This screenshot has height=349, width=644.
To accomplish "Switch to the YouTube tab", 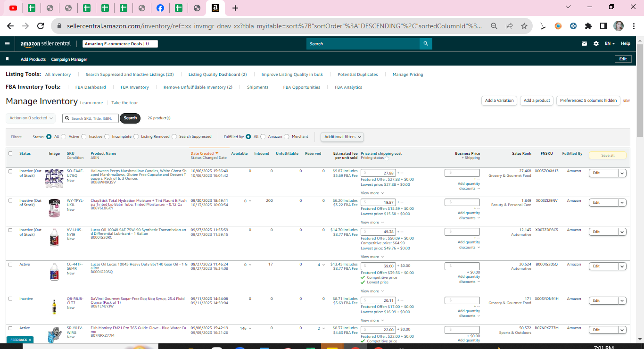I will tap(13, 8).
